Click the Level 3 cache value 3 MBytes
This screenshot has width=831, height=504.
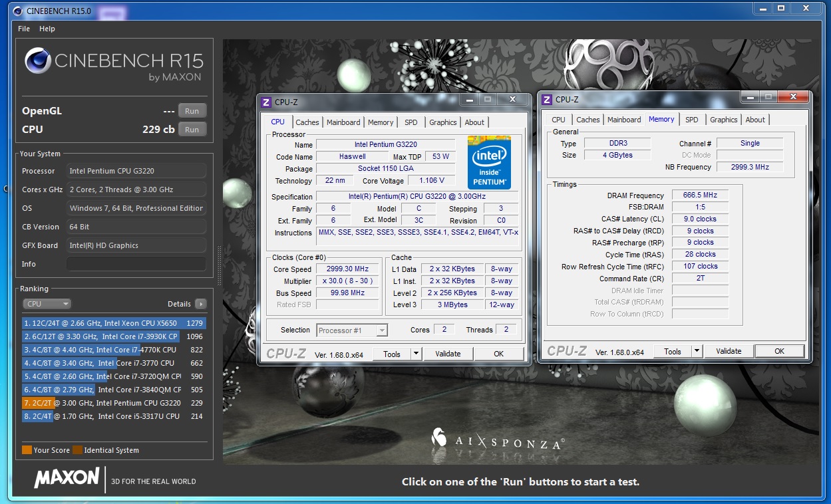pyautogui.click(x=452, y=305)
